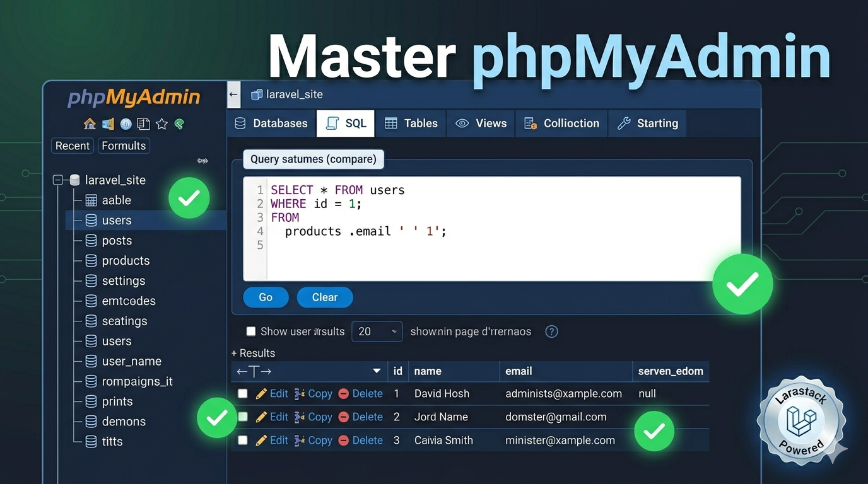Select the checkbox for Caivia Smith row
868x484 pixels.
point(242,441)
